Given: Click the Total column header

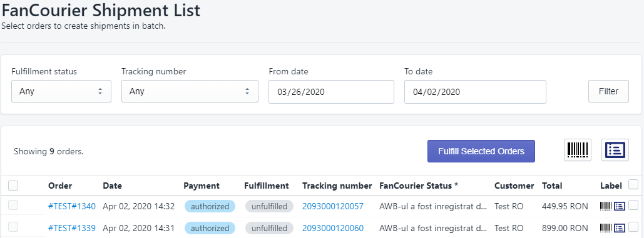Looking at the screenshot, I should point(552,186).
